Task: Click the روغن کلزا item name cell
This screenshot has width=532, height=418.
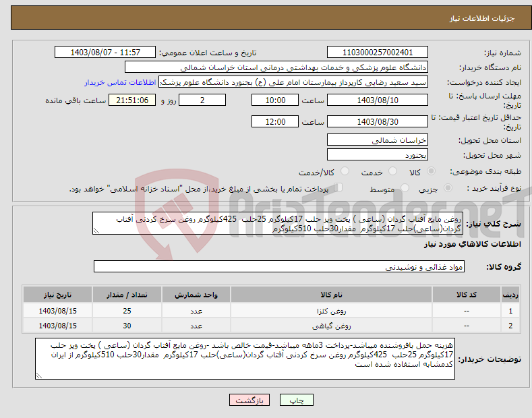Action: coord(331,311)
